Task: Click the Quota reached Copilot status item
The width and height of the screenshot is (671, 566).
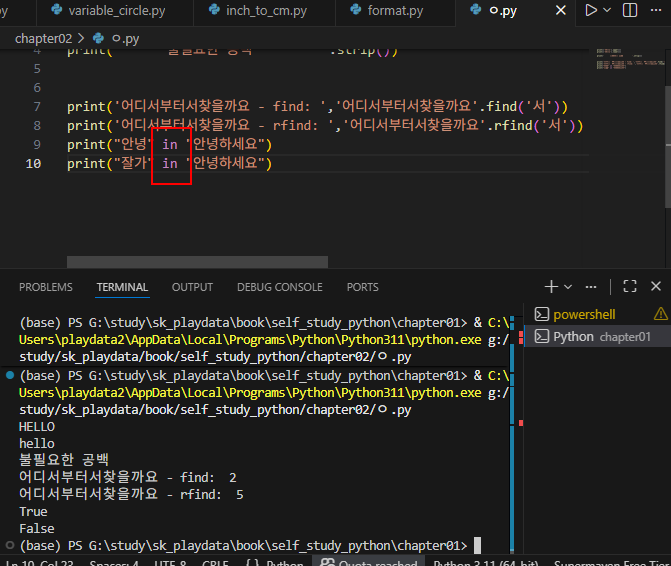Action: (x=369, y=562)
